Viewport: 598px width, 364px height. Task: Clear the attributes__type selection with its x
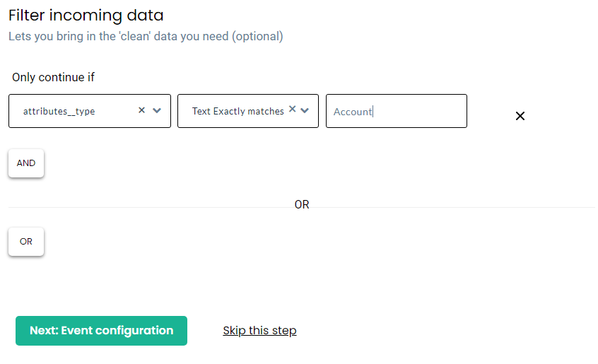141,110
